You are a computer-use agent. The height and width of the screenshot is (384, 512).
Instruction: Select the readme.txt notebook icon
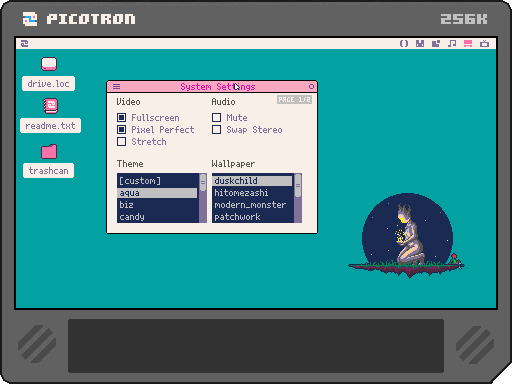50,106
